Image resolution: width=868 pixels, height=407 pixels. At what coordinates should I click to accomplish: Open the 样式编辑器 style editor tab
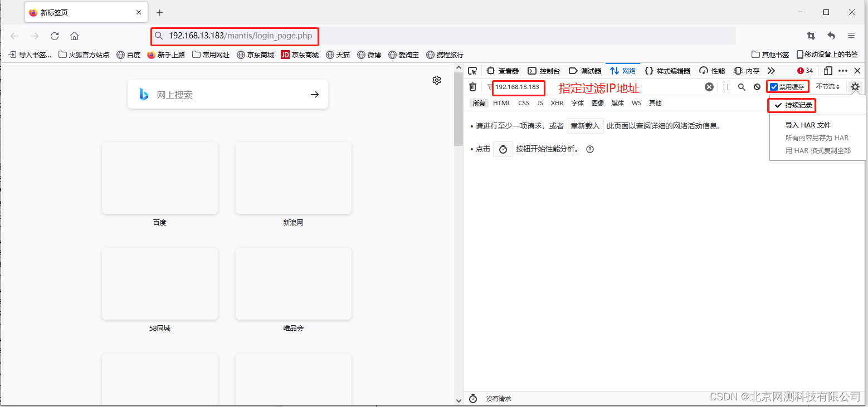click(x=667, y=71)
